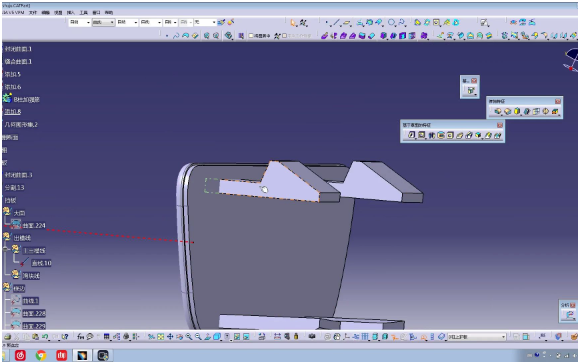The image size is (581, 364).
Task: Click the Hide/Show icon in bottom toolbar
Action: coord(237,337)
